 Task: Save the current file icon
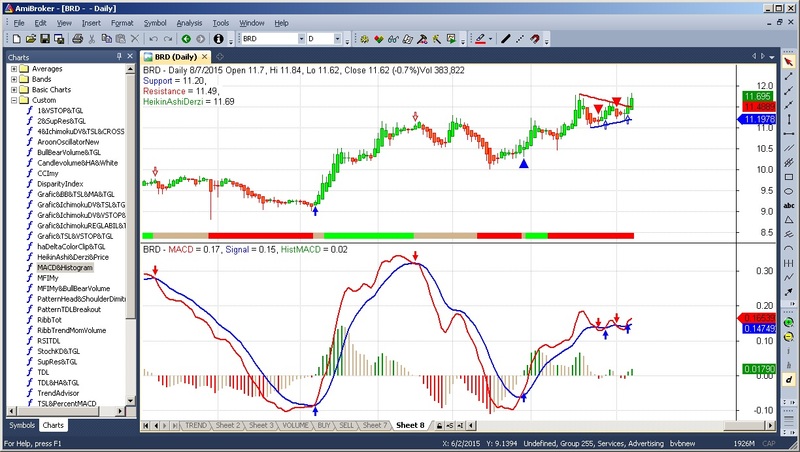click(45, 39)
